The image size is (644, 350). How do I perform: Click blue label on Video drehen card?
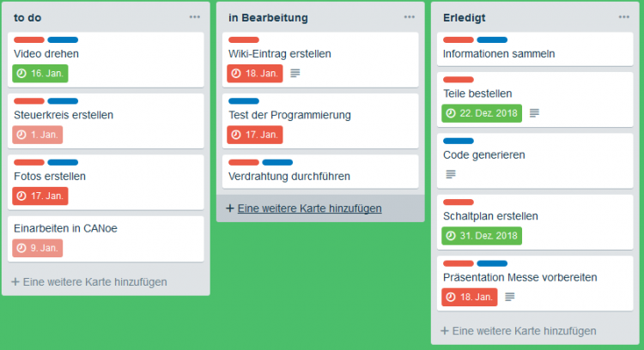pos(63,40)
